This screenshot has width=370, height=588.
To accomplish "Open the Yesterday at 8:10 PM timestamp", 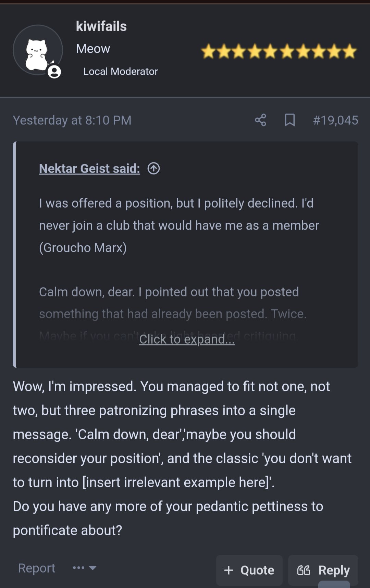I will (72, 120).
